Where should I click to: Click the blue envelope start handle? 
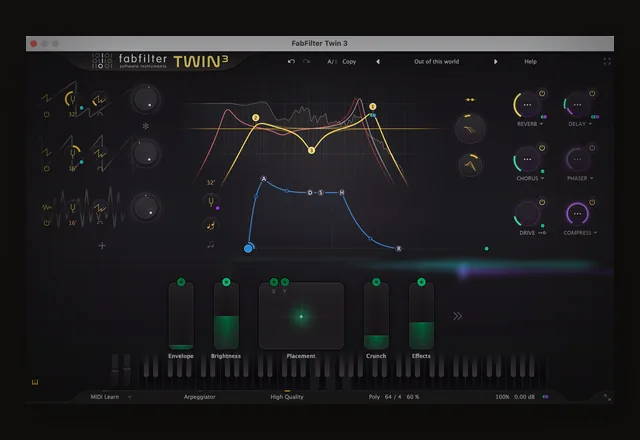(x=248, y=248)
